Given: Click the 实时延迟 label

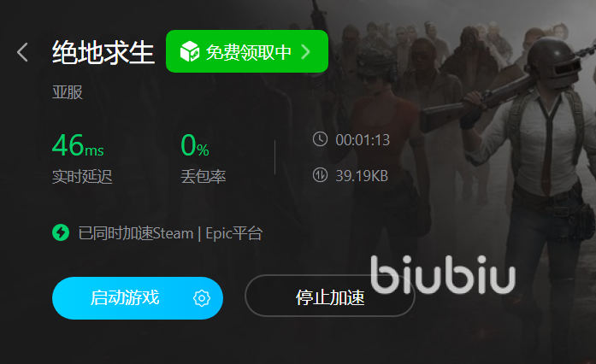Looking at the screenshot, I should pyautogui.click(x=82, y=177).
